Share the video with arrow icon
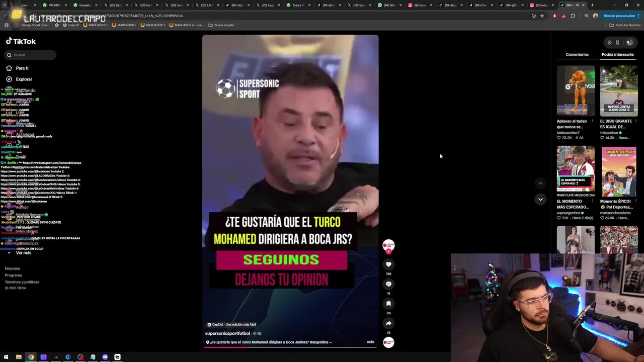Screen dimensions: 644x362 [x=388, y=323]
